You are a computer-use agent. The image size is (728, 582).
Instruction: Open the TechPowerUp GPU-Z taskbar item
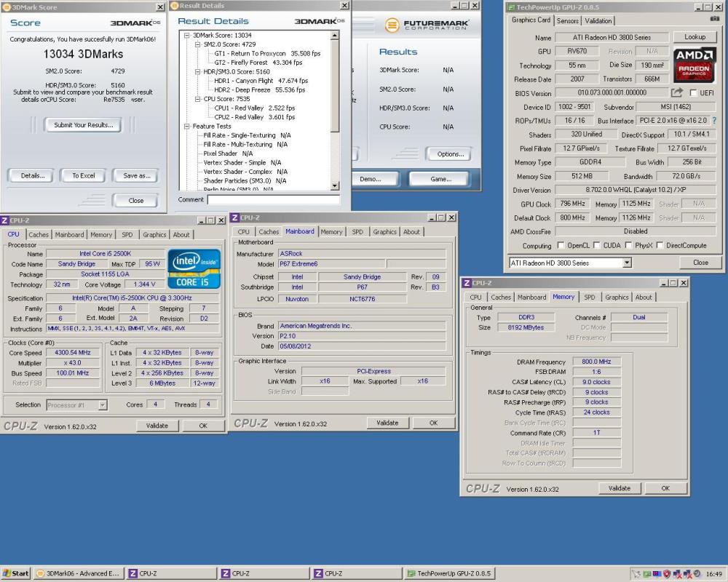pyautogui.click(x=449, y=573)
